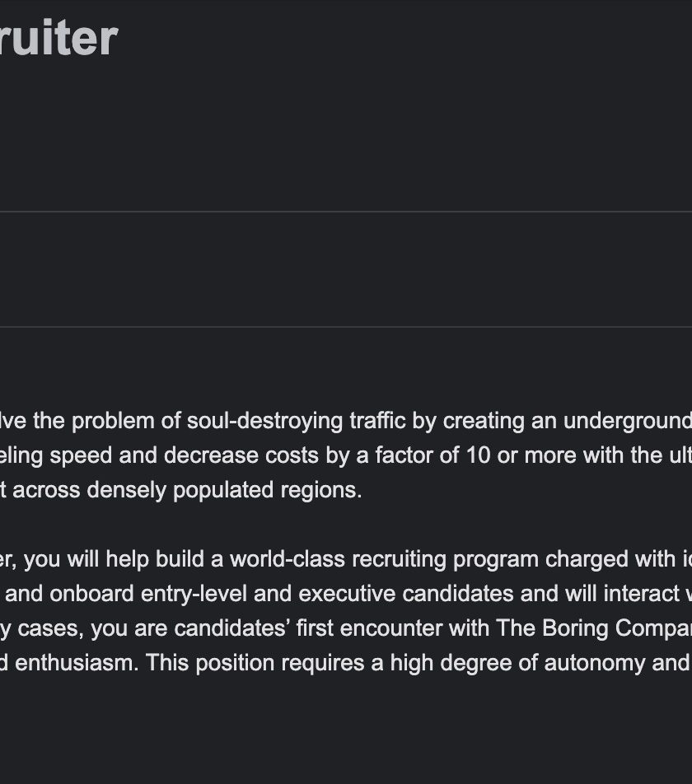Click the words 'executive candidates'
The width and height of the screenshot is (692, 784).
point(406,594)
